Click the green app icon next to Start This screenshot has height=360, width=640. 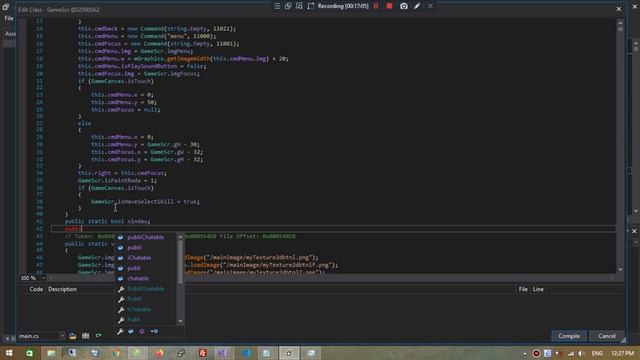click(x=29, y=353)
